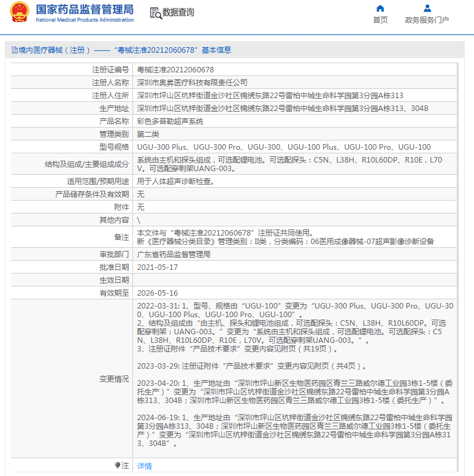Click the 国家药品监督管理局 heading text
This screenshot has width=474, height=476.
[85, 9]
